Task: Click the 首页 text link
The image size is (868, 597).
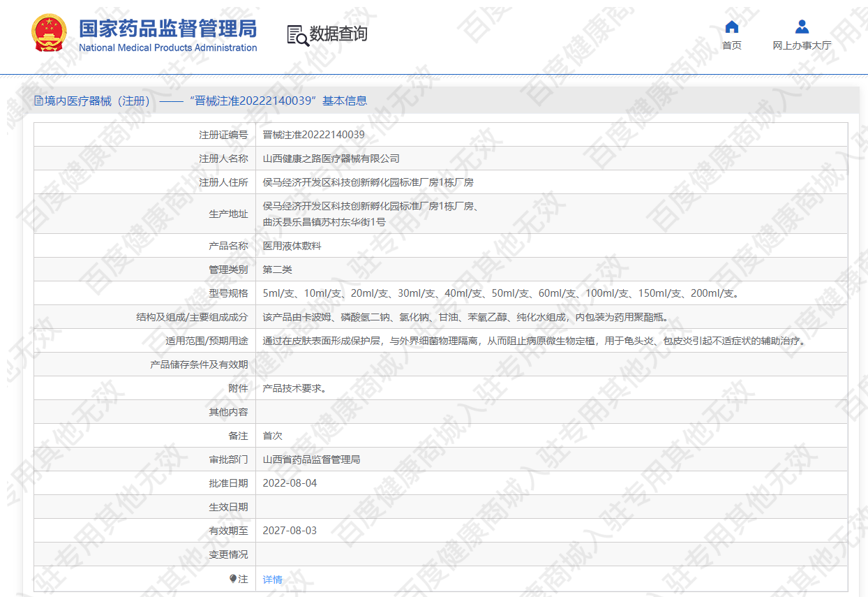Action: coord(732,45)
